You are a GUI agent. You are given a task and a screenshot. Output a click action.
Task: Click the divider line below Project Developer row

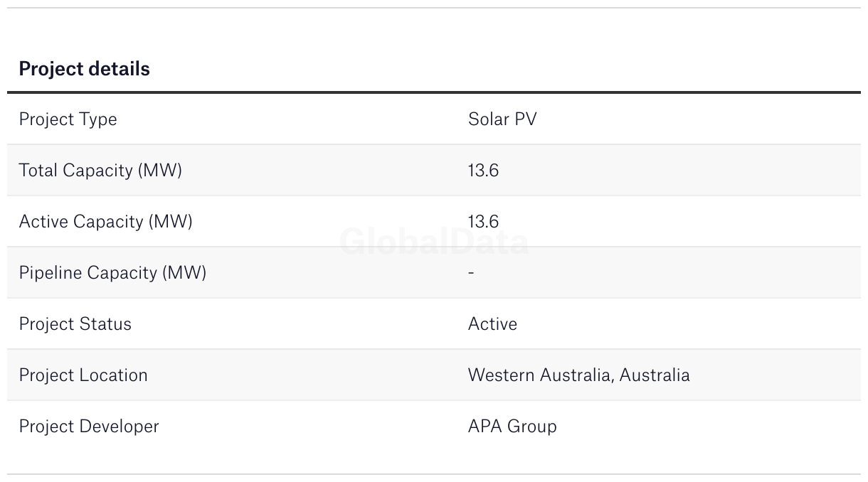(x=434, y=474)
